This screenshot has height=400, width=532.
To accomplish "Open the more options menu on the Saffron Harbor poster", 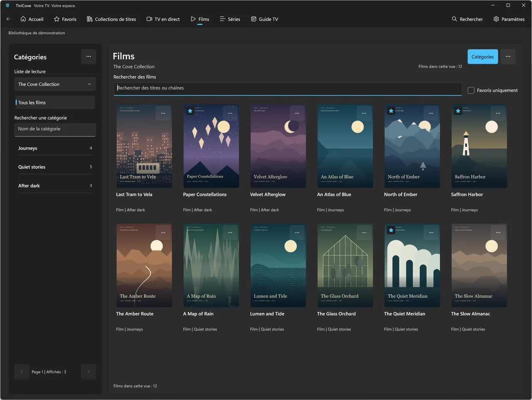I will [498, 113].
